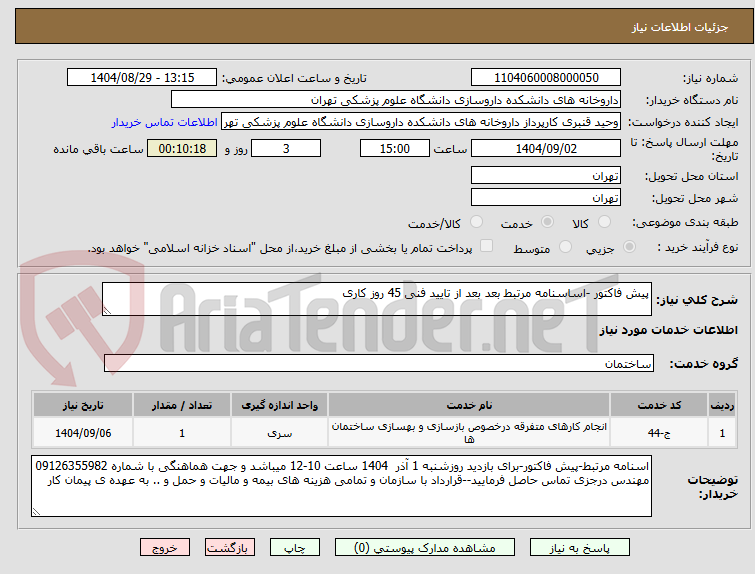Click the طبقه بندی موضوعی label

click(x=685, y=222)
